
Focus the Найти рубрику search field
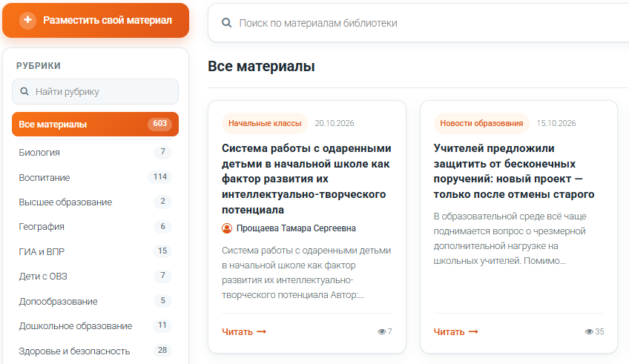(x=95, y=91)
